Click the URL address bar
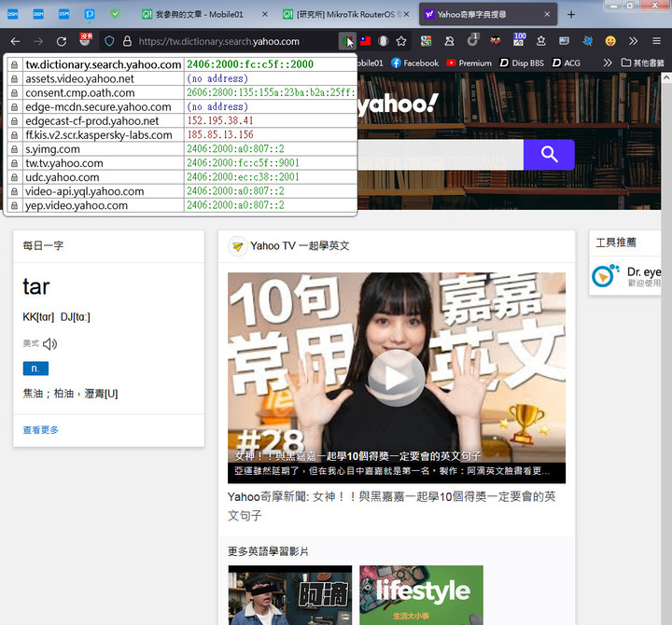Viewport: 672px width, 625px height. coord(218,41)
